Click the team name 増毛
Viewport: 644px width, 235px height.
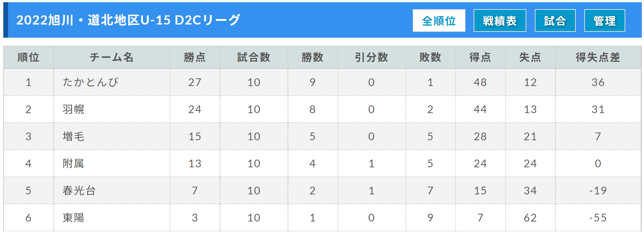point(73,136)
